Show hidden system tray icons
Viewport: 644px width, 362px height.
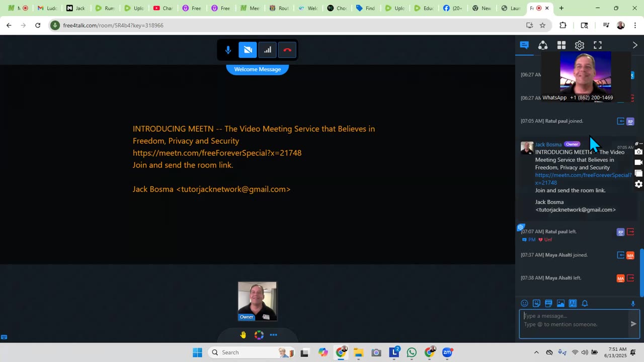(536, 352)
